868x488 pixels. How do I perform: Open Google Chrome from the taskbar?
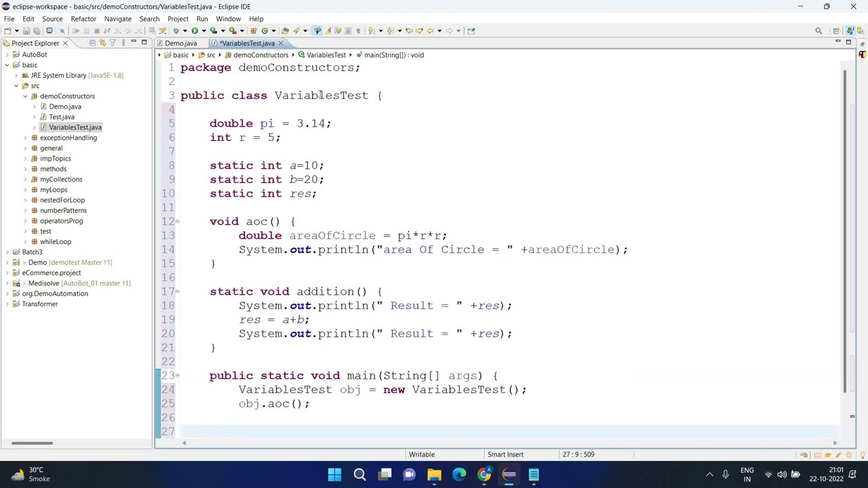pos(484,474)
